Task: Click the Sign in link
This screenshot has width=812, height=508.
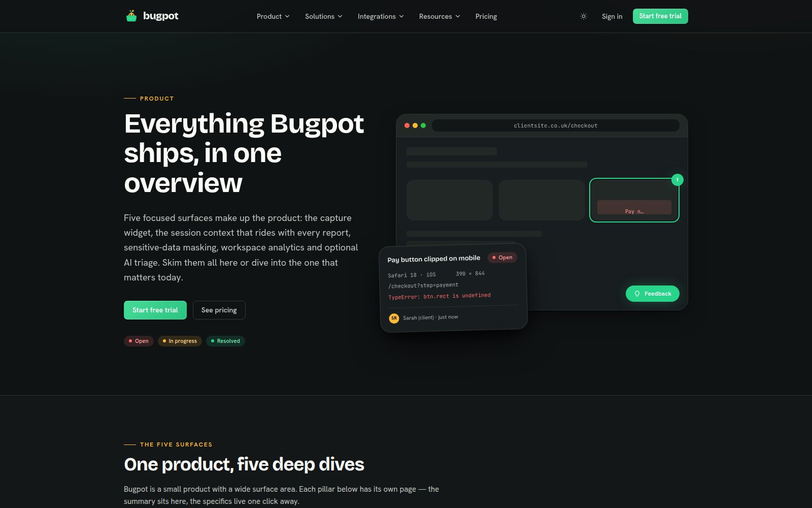Action: (612, 16)
